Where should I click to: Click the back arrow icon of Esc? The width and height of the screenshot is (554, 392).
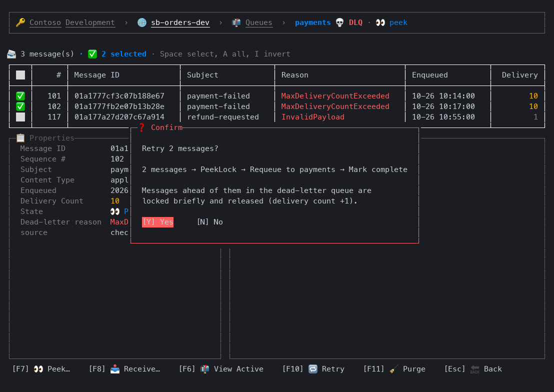[475, 369]
